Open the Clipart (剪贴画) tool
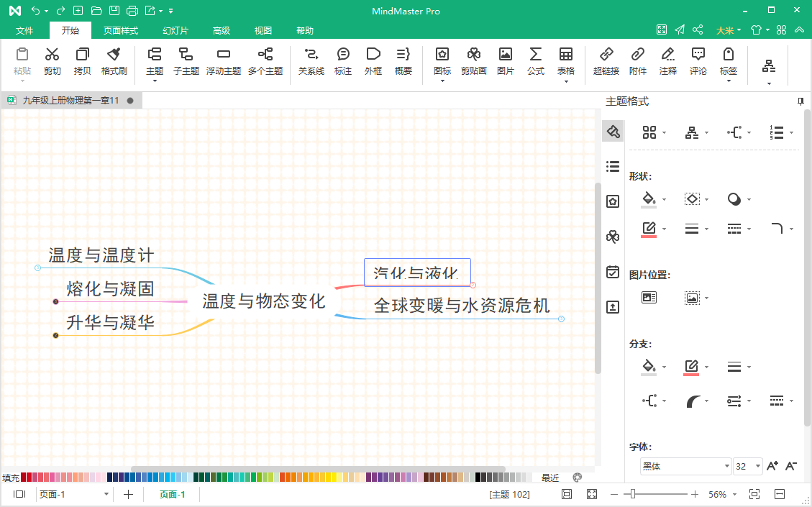The width and height of the screenshot is (812, 507). pos(474,61)
